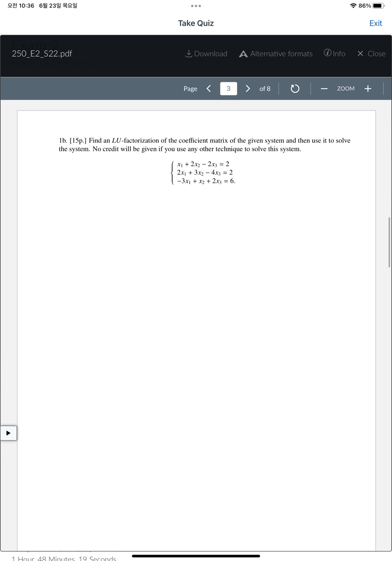
Task: Click the 250_E2_S22.pdf file name
Action: [42, 53]
